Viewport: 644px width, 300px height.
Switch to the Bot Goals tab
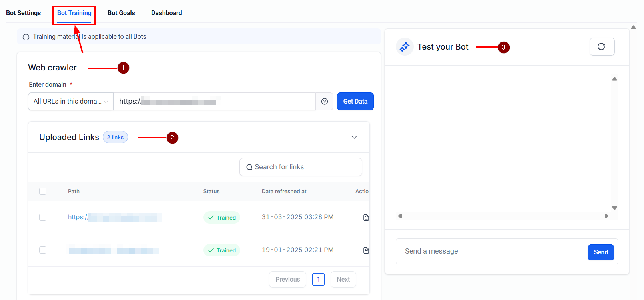[x=121, y=13]
